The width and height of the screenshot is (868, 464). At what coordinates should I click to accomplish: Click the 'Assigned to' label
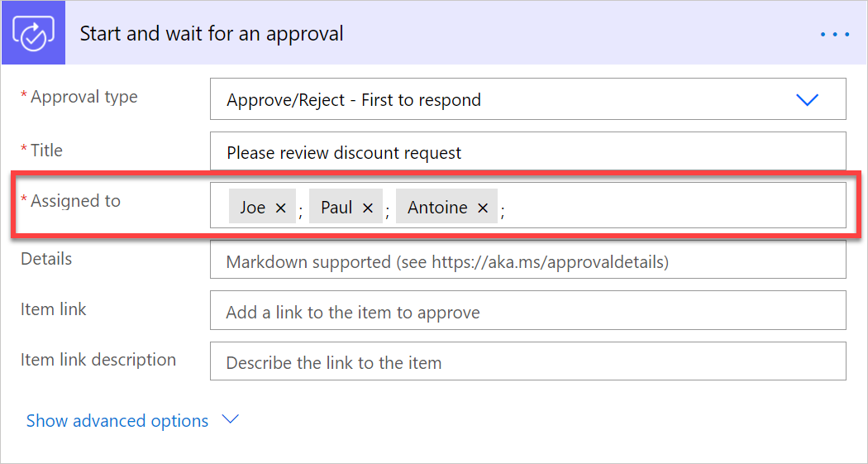[x=75, y=201]
